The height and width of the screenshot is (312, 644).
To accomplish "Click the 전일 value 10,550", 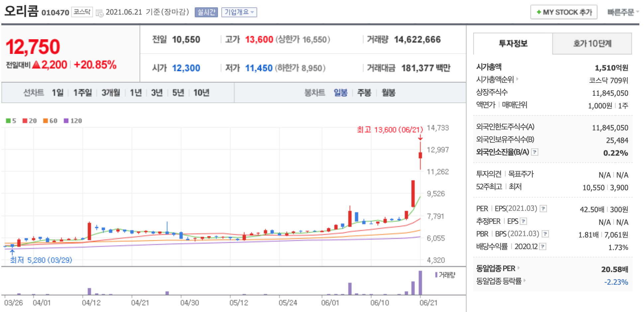I will (186, 40).
